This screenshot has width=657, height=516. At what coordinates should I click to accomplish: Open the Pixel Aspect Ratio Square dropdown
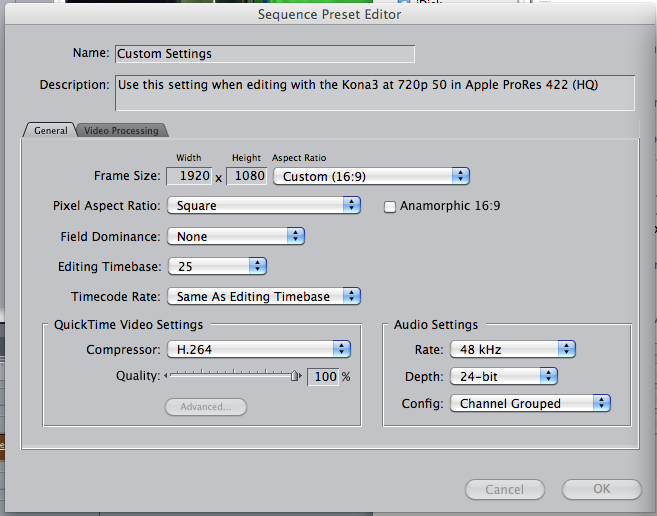pyautogui.click(x=264, y=205)
